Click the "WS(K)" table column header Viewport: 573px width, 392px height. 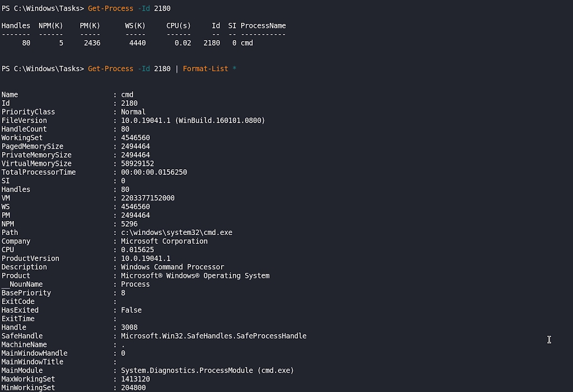tap(135, 26)
